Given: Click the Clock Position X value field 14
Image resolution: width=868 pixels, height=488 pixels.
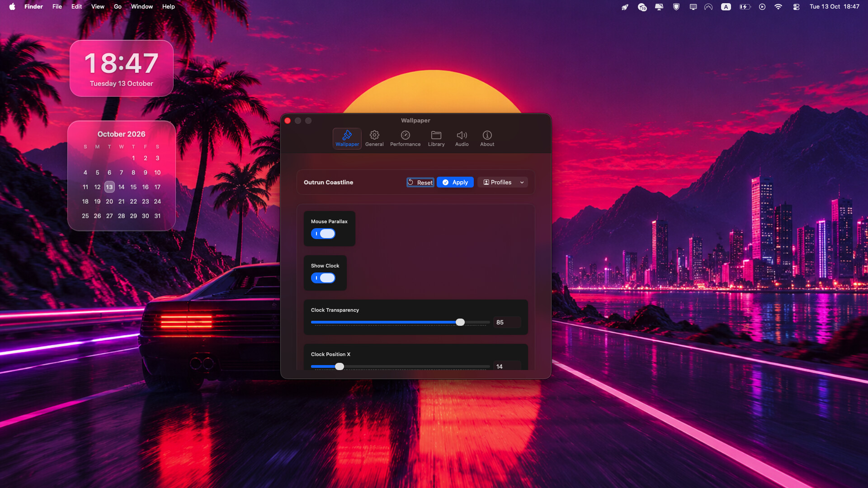Looking at the screenshot, I should click(x=507, y=366).
